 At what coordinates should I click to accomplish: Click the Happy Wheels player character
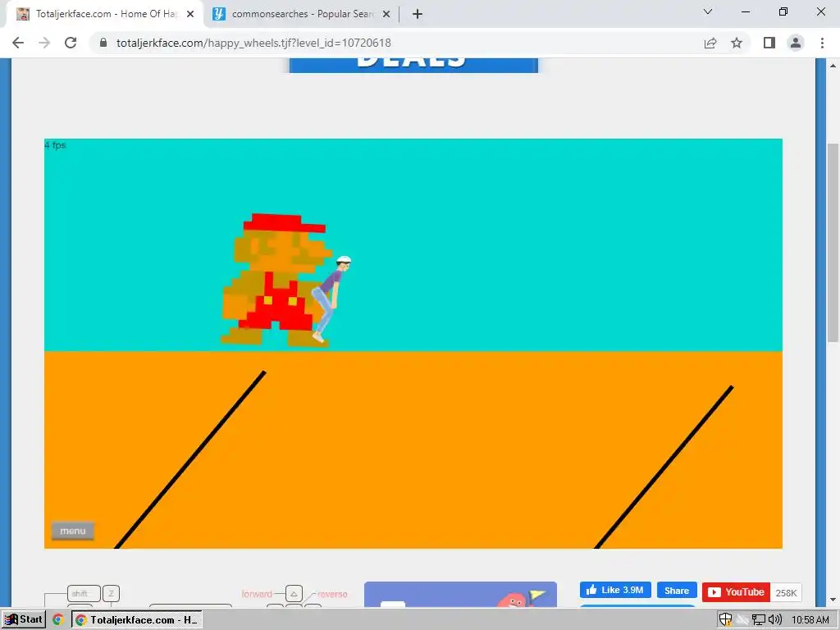(x=331, y=299)
